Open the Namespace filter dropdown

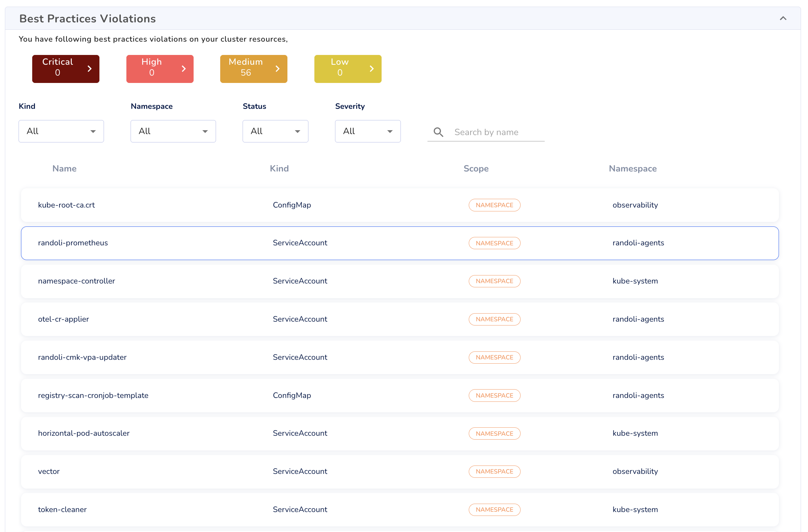pyautogui.click(x=173, y=131)
